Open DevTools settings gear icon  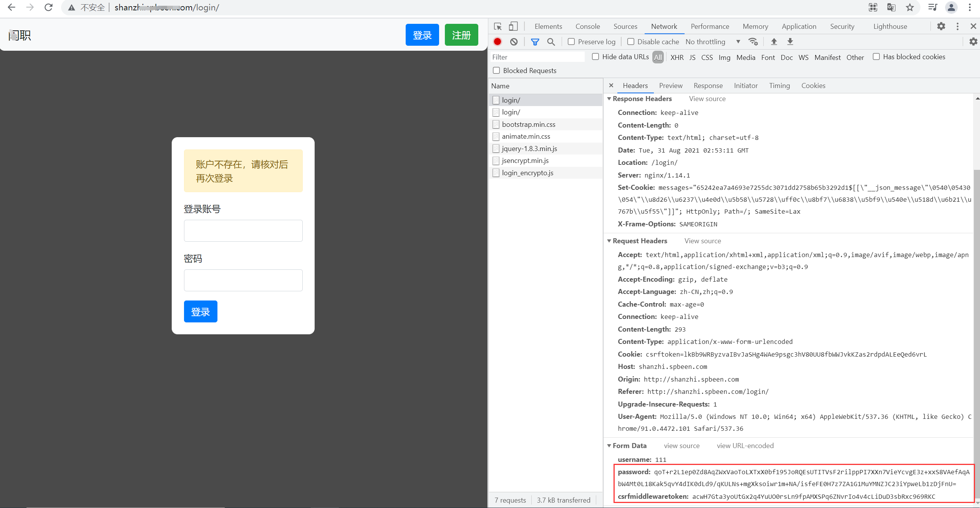click(x=941, y=26)
